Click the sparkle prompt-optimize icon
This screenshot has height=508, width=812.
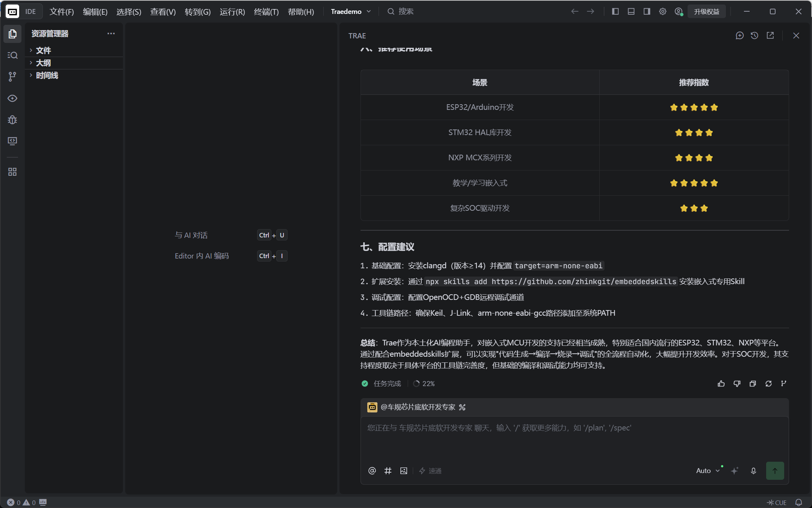[735, 471]
